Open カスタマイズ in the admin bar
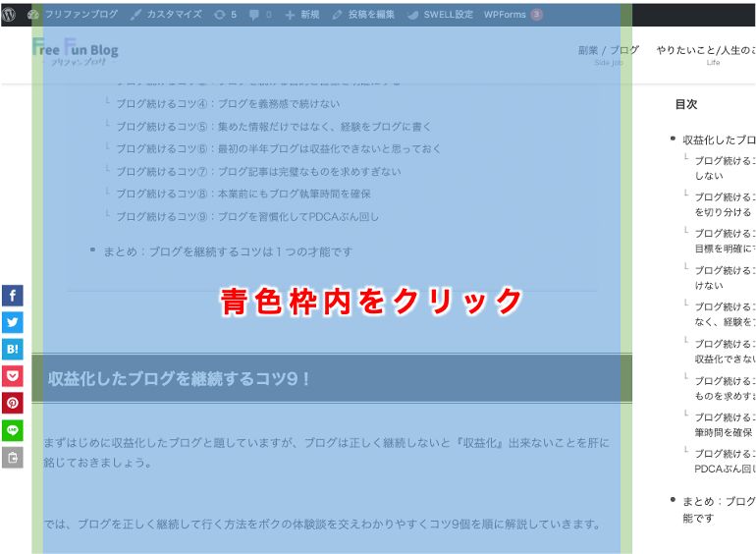This screenshot has height=554, width=756. coord(174,14)
